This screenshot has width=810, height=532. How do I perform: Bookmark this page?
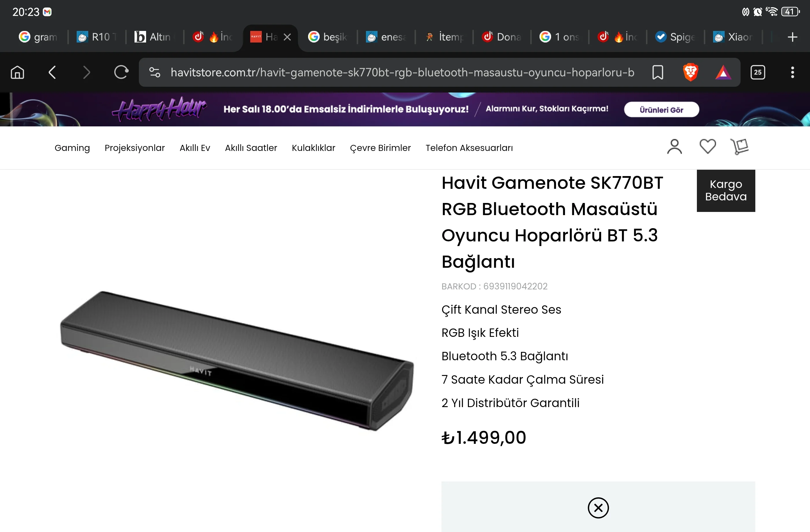tap(658, 72)
